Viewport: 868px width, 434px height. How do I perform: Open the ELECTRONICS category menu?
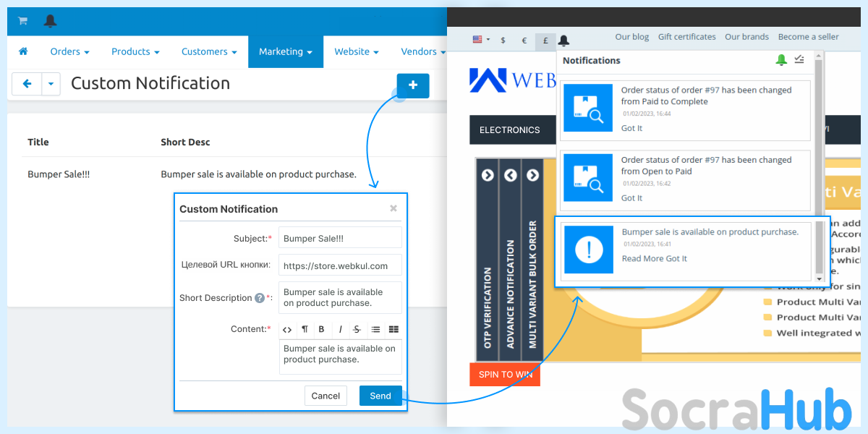pyautogui.click(x=510, y=129)
